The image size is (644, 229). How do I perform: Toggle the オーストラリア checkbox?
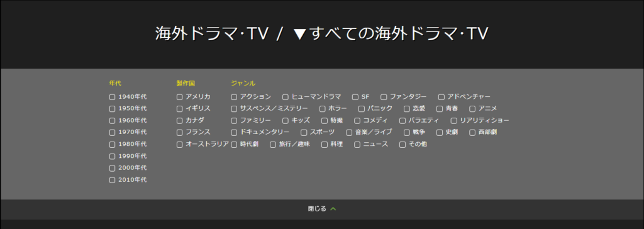coord(179,145)
